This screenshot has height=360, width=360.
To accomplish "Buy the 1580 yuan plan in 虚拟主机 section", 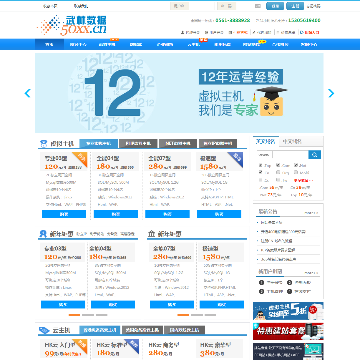I will (219, 214).
